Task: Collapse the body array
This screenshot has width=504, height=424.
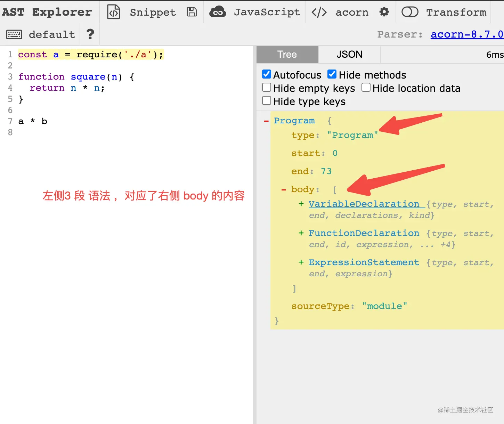Action: pos(284,190)
